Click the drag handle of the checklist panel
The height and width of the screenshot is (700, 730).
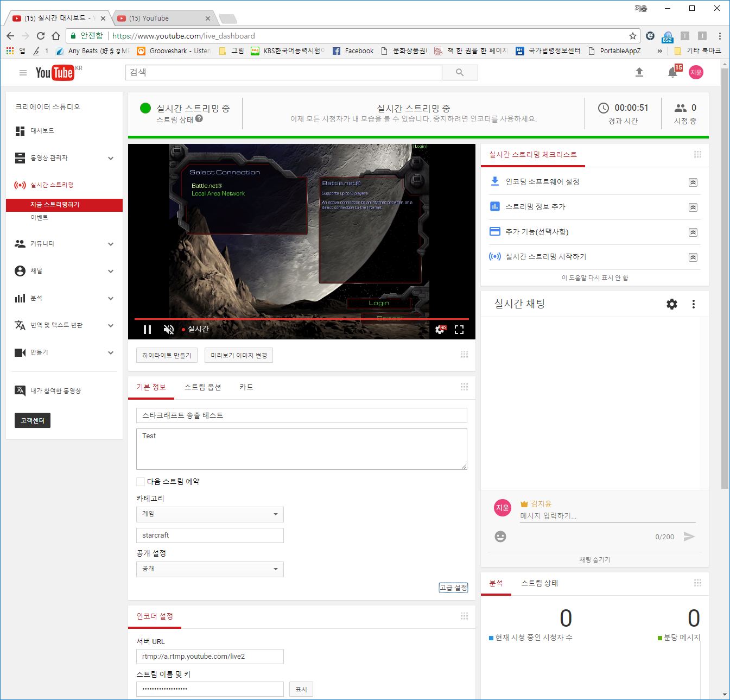tap(697, 155)
